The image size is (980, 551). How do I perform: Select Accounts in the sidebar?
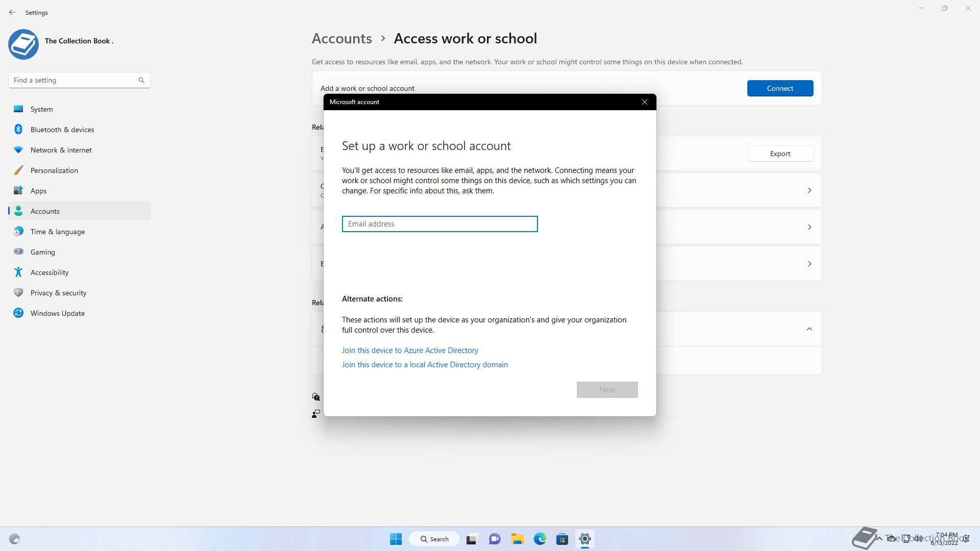80,211
